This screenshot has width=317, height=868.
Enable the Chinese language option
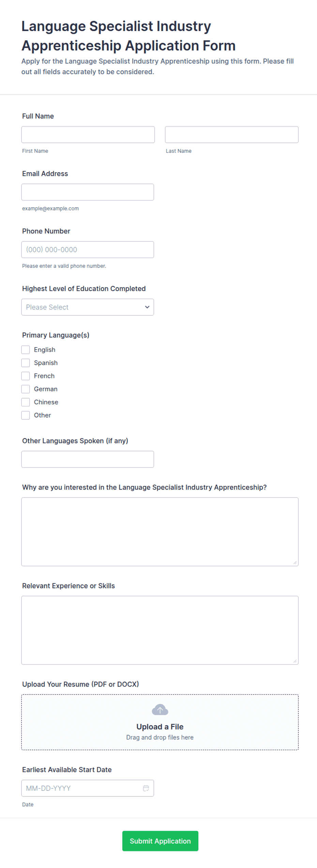pos(26,402)
